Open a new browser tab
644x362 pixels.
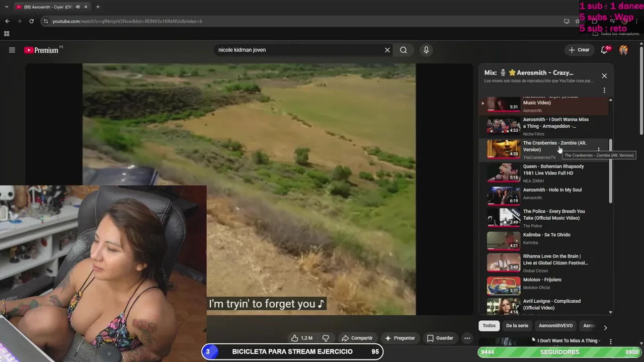(x=98, y=7)
